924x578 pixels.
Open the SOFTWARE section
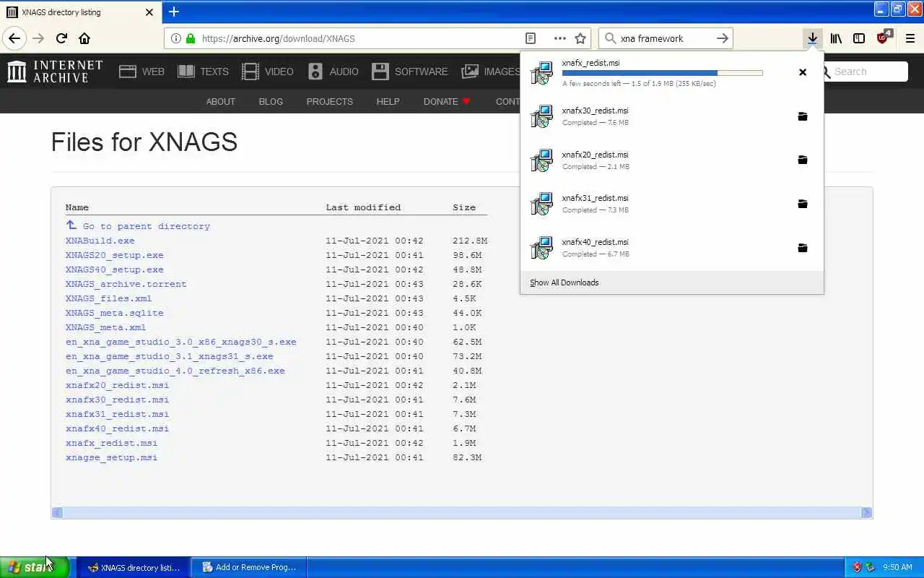[409, 72]
